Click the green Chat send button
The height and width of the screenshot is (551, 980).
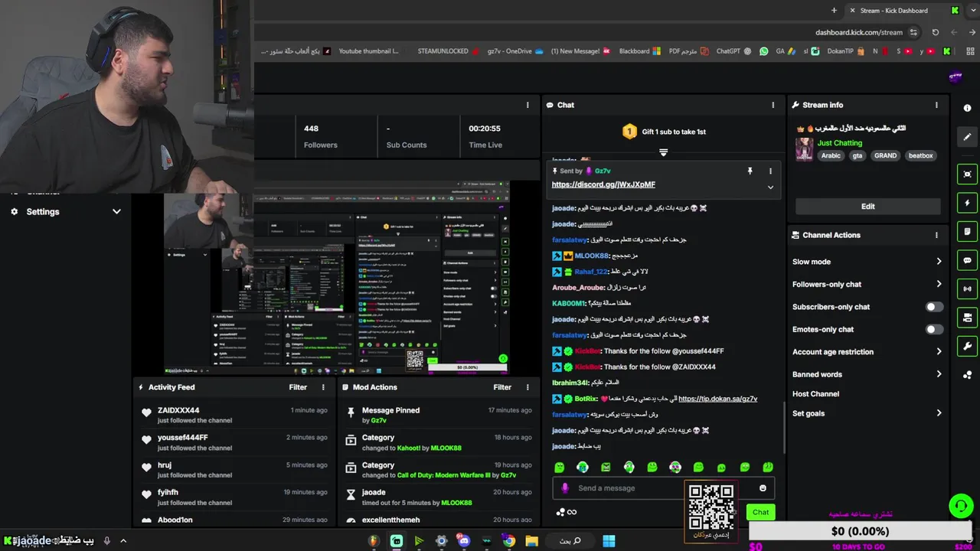760,512
